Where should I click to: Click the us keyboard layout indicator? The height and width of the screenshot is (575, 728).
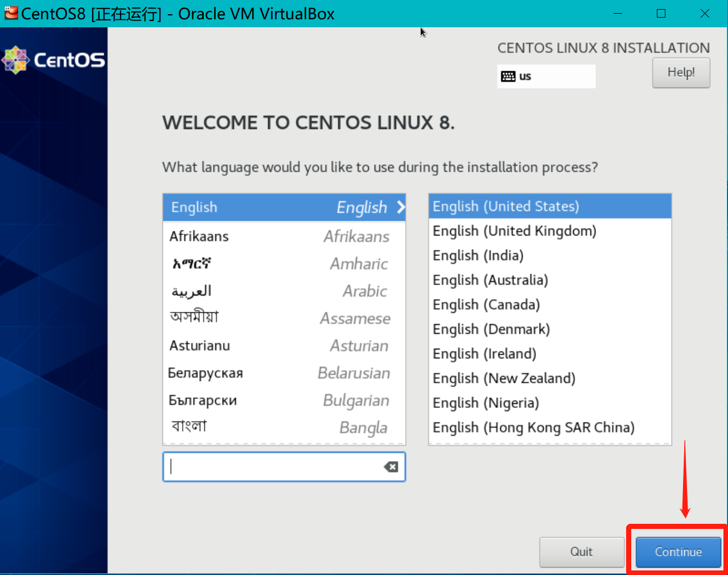click(x=546, y=76)
